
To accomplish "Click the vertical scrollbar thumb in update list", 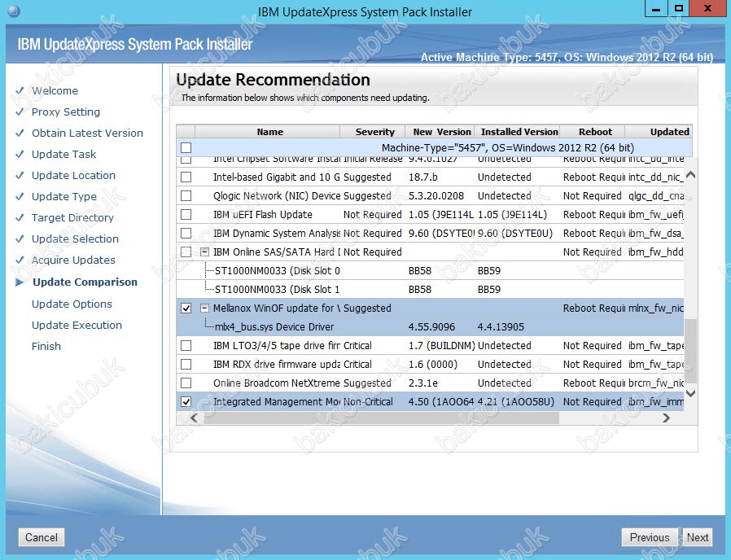I will (690, 351).
